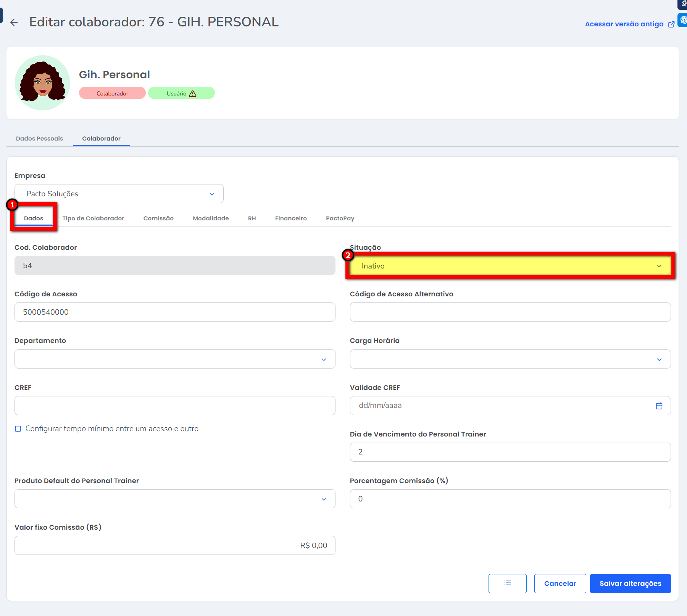Viewport: 687px width, 616px height.
Task: Open the Validade CREF calendar icon
Action: coord(659,406)
